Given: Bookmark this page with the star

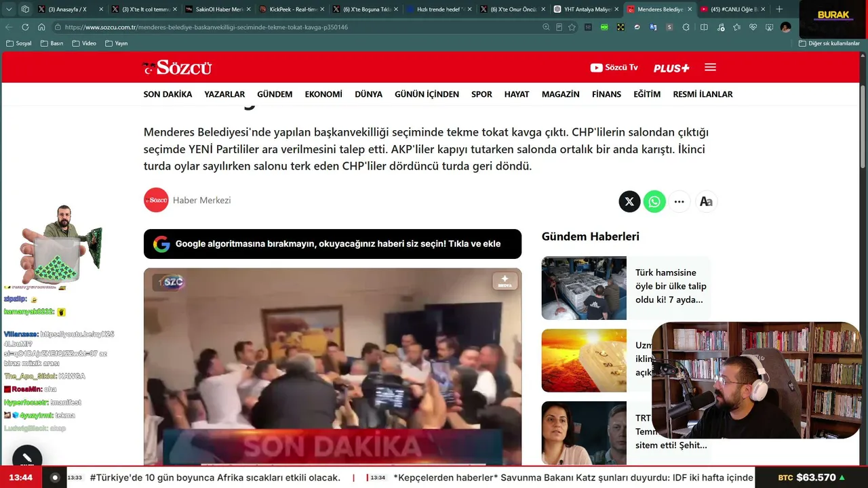Looking at the screenshot, I should (572, 27).
